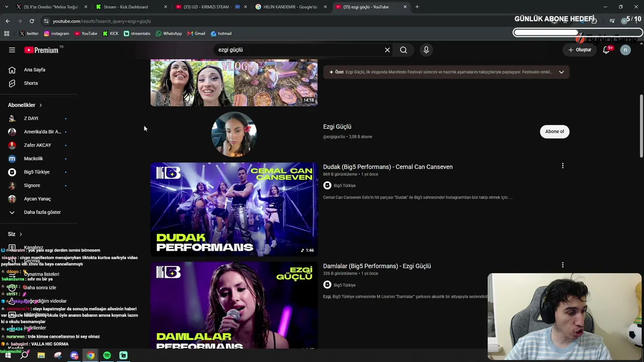Expand the Abonelikler section arrow
The height and width of the screenshot is (362, 644).
point(40,105)
